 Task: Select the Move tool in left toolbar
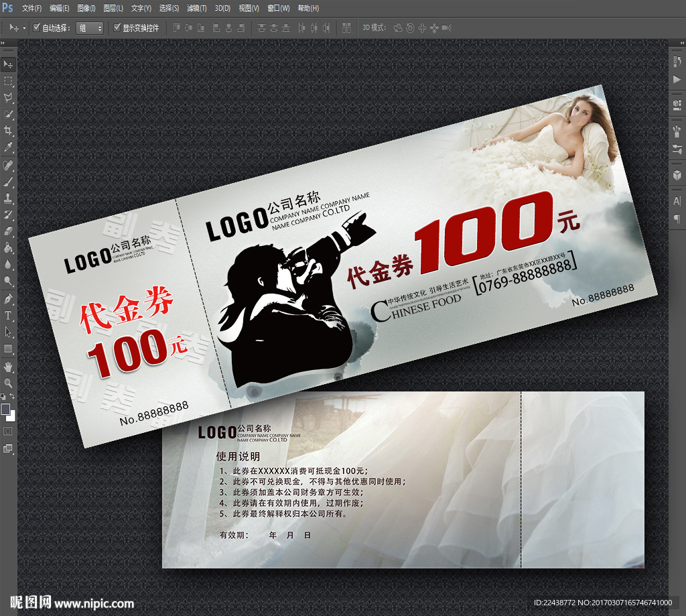point(8,65)
